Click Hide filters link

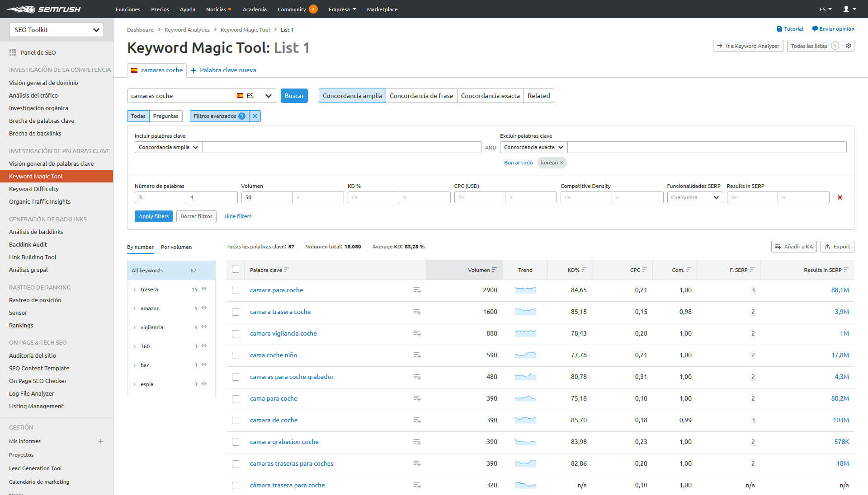click(x=238, y=216)
